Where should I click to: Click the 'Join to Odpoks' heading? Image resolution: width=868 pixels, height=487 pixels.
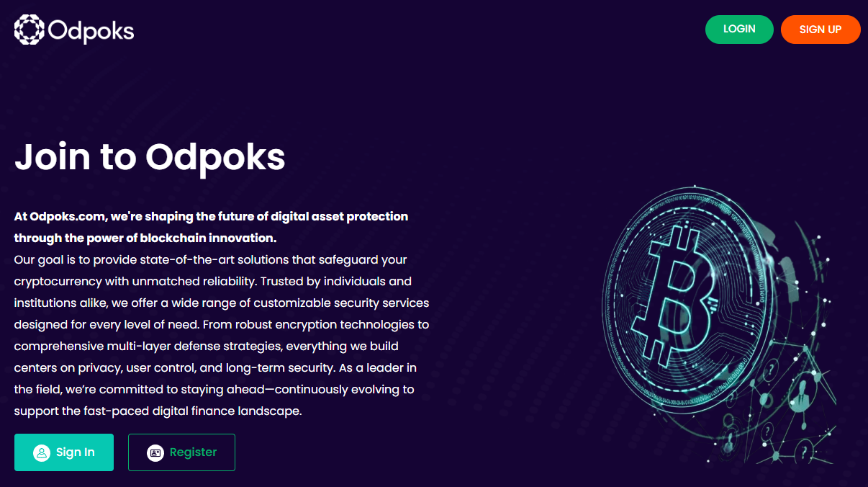click(150, 156)
